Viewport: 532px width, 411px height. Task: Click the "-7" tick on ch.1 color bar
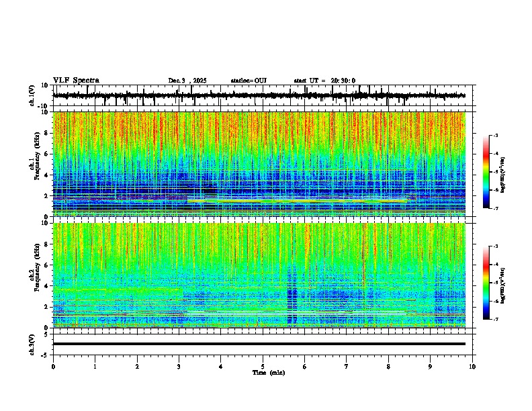[495, 208]
